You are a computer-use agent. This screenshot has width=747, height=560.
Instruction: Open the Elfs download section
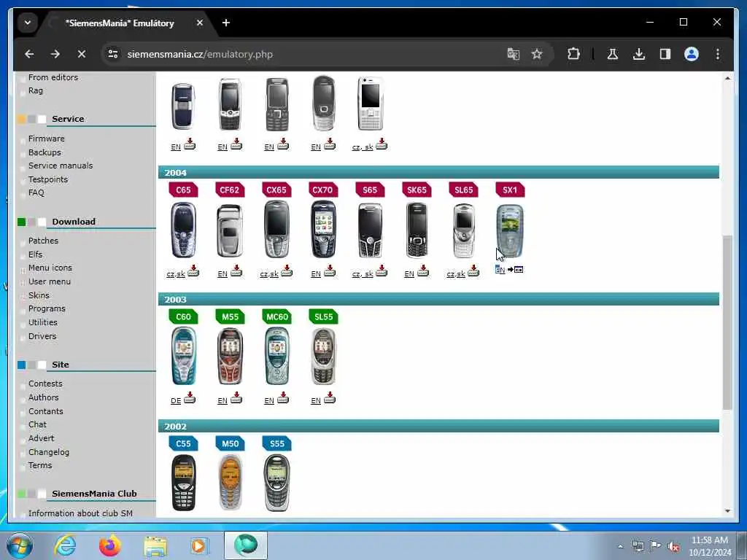pyautogui.click(x=35, y=254)
